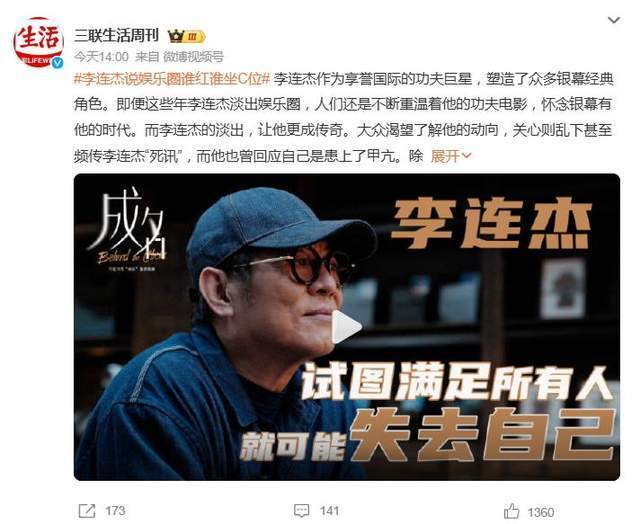This screenshot has height=524, width=640.
Task: Click the comment count 141
Action: tap(329, 511)
